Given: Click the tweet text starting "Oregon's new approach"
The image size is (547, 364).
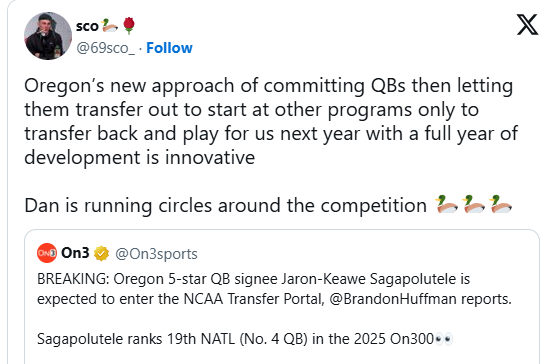Looking at the screenshot, I should point(271,121).
